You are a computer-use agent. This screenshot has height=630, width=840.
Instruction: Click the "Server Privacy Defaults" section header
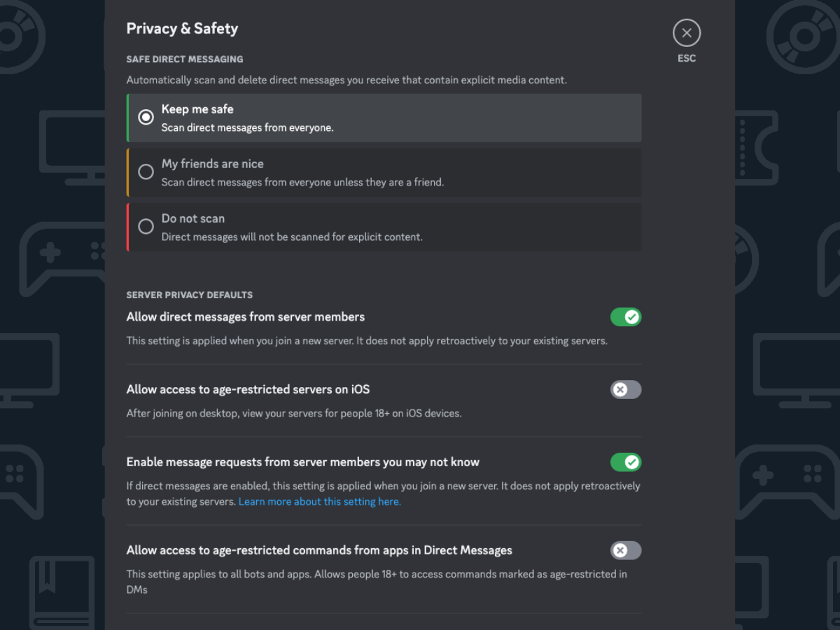point(189,295)
